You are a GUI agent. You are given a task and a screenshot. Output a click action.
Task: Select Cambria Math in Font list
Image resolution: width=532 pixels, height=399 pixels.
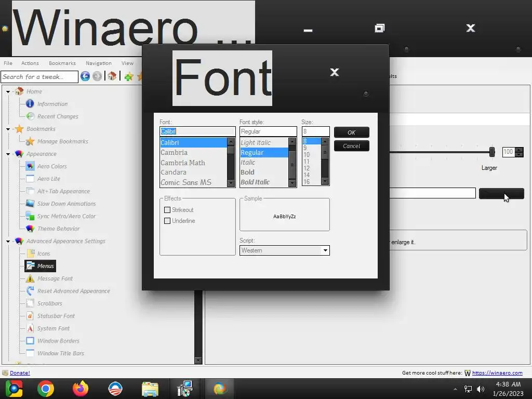coord(183,163)
